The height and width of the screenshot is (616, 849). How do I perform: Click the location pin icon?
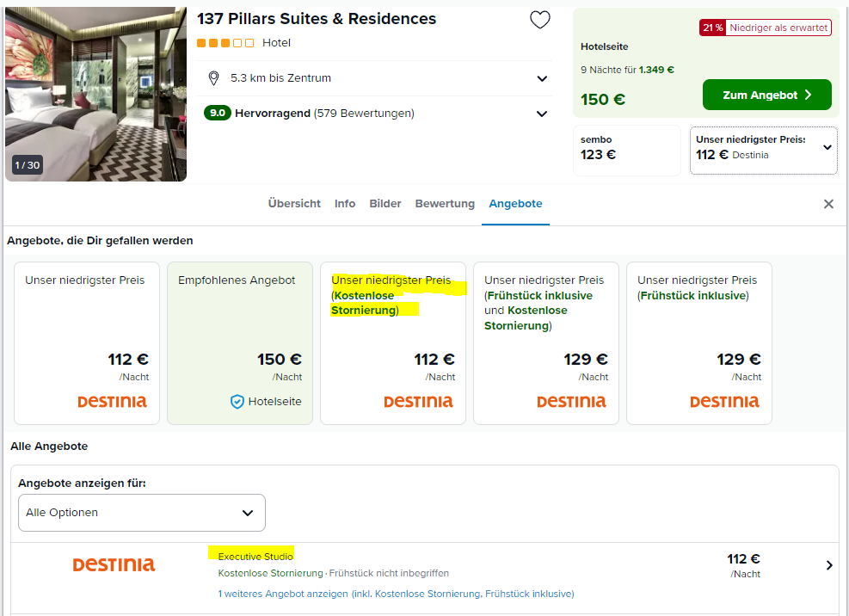(x=214, y=78)
